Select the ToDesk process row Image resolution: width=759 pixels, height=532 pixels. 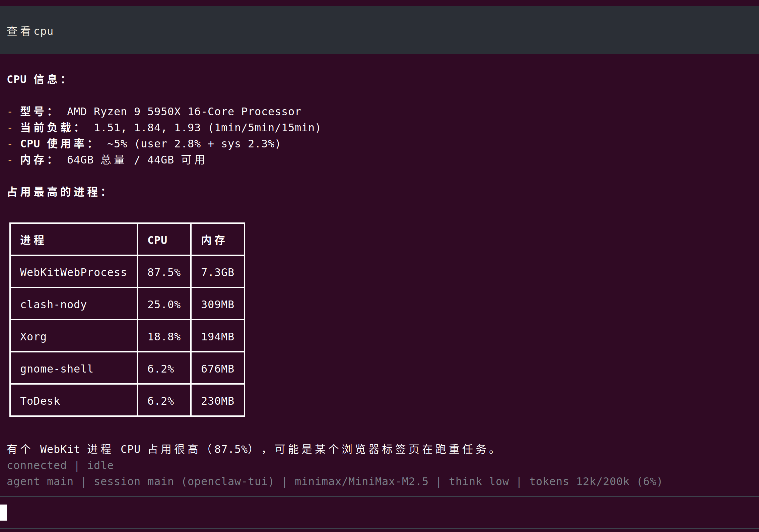click(40, 401)
